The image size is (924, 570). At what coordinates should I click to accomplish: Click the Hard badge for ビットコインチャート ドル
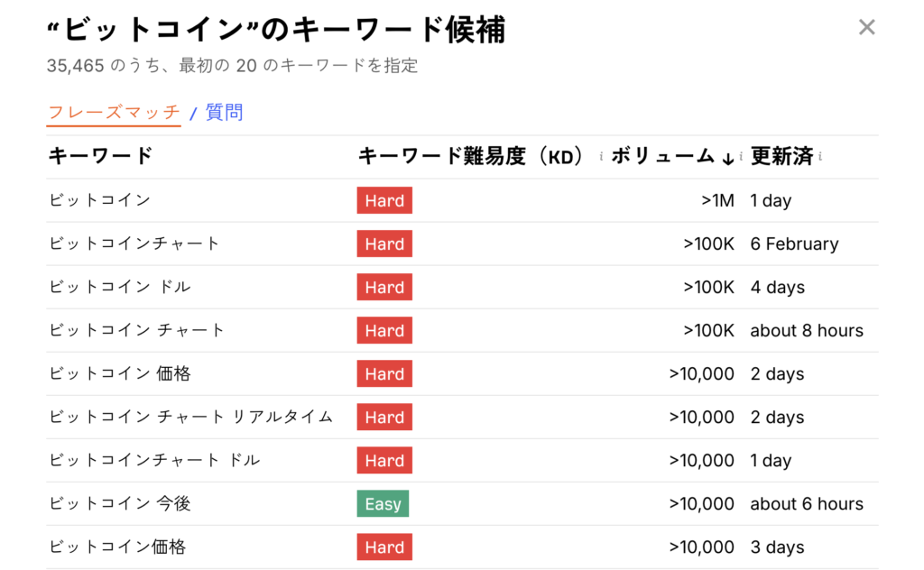click(384, 460)
